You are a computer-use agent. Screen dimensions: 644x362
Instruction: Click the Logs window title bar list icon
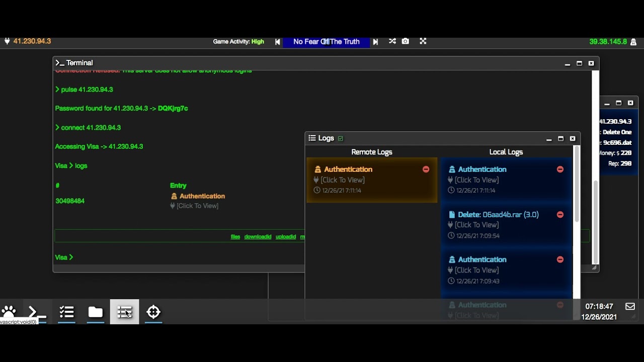coord(312,138)
